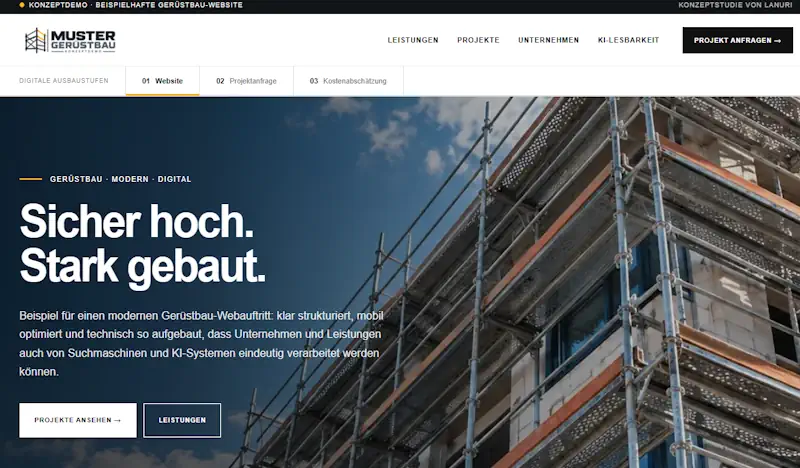Image resolution: width=800 pixels, height=468 pixels.
Task: Click the paragraph beginning 'Beispiel für einen modernen'
Action: point(201,343)
